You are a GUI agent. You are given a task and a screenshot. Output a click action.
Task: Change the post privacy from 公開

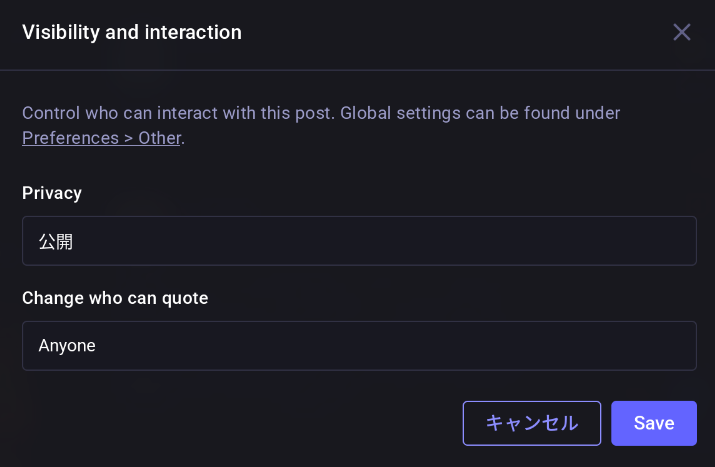359,241
